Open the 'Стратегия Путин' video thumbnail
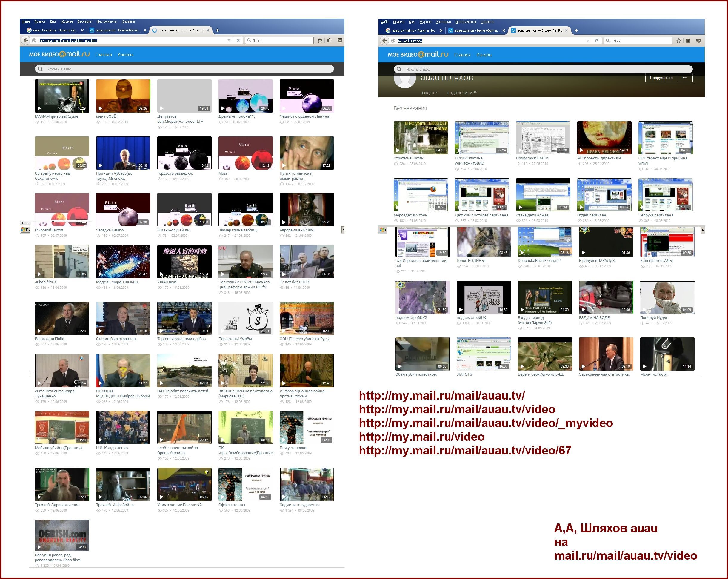The image size is (728, 579). [421, 138]
